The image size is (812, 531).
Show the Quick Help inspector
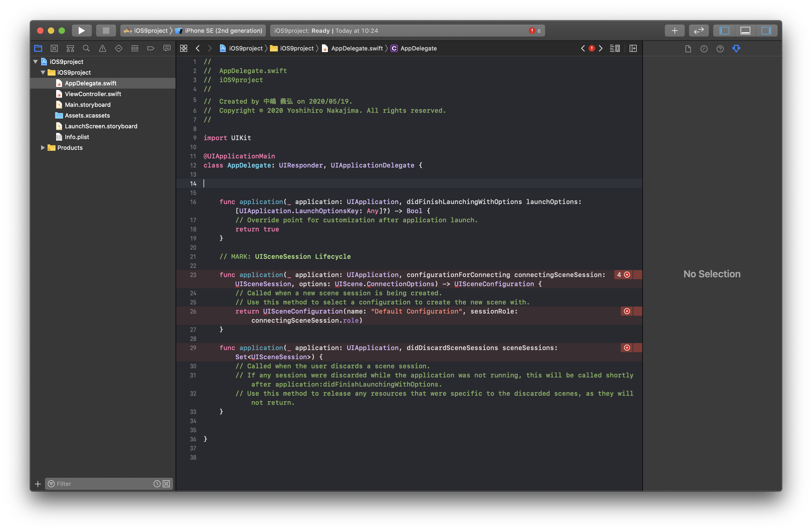coord(720,49)
